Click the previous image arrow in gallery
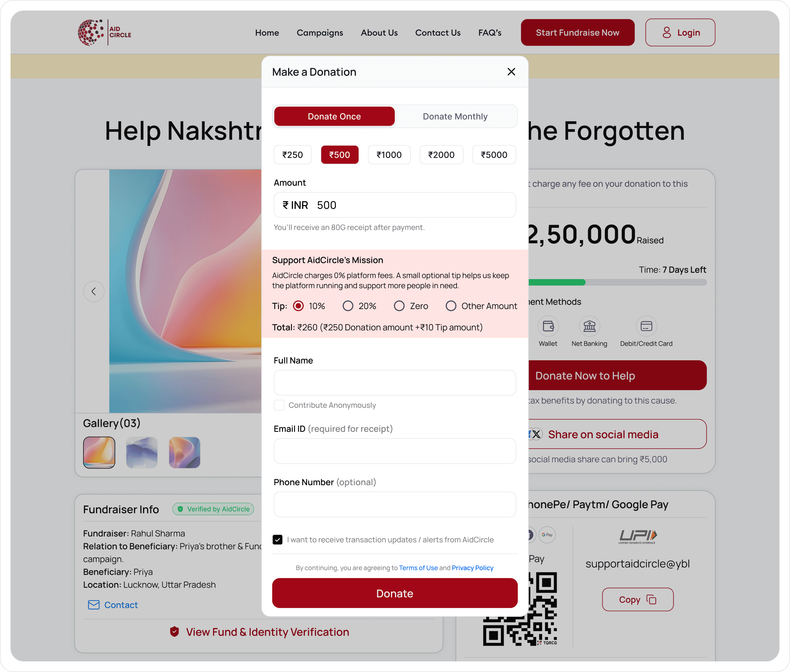Viewport: 790px width, 672px height. click(x=94, y=291)
